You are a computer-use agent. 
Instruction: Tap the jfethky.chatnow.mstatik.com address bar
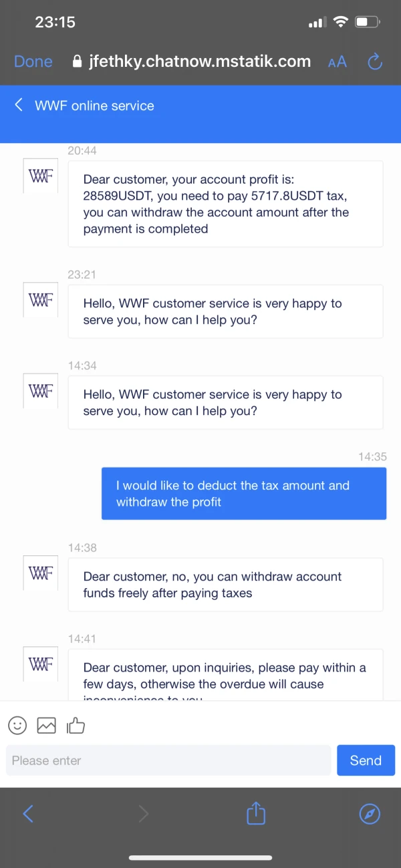200,62
